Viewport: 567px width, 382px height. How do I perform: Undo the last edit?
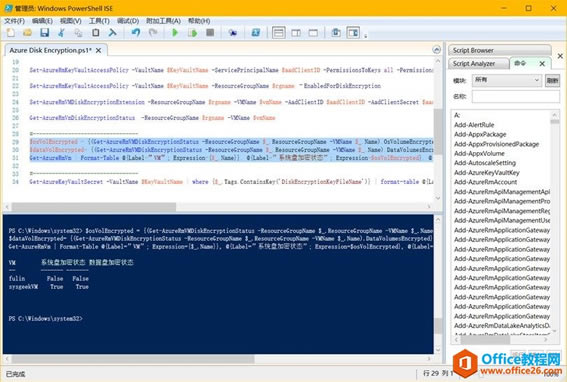136,33
